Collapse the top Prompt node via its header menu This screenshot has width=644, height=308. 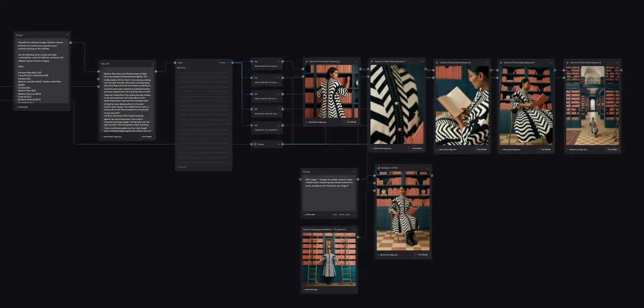pos(67,35)
